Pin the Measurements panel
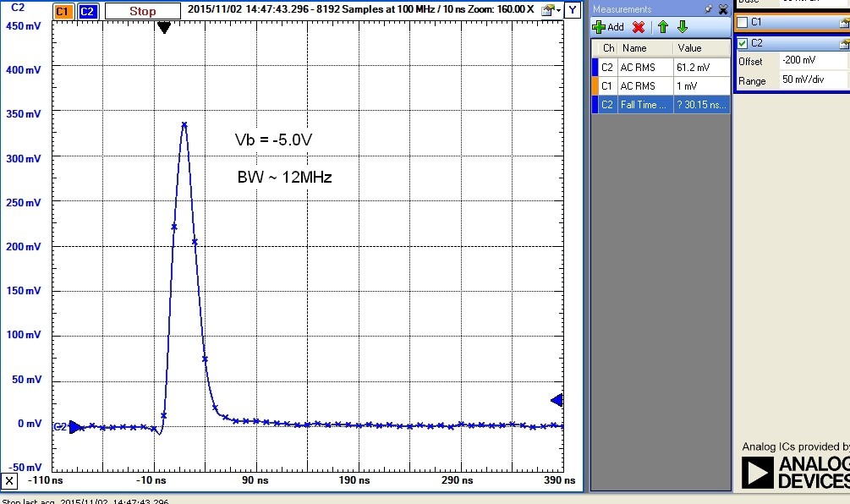The height and width of the screenshot is (504, 850). point(708,8)
